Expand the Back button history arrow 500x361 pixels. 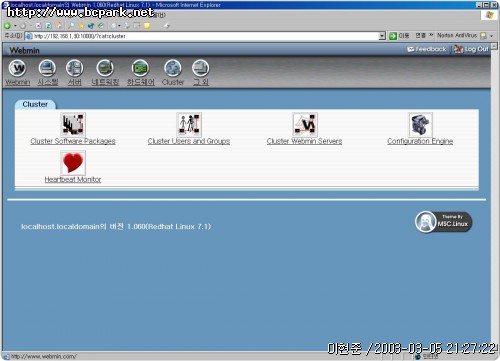coord(15,26)
